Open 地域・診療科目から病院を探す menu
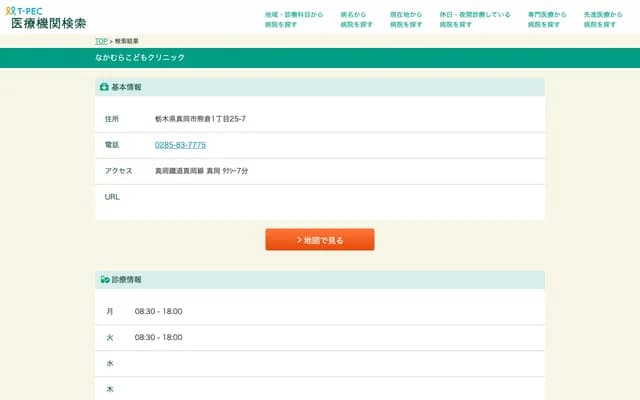 [x=294, y=19]
